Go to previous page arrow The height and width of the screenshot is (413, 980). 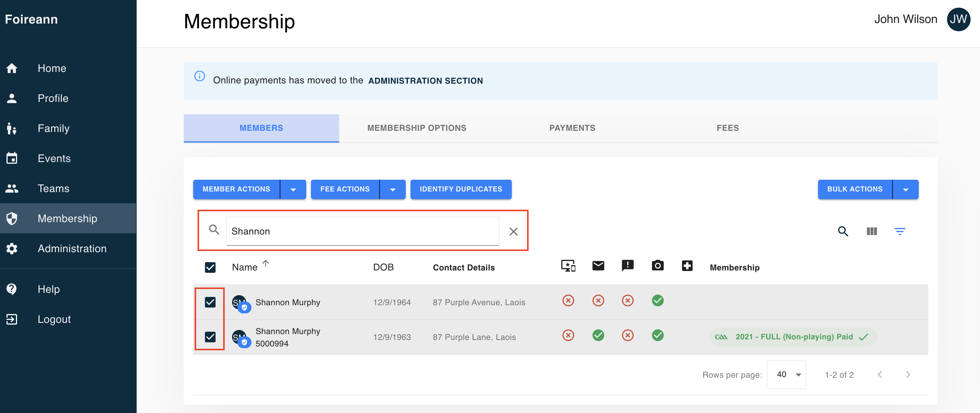click(x=880, y=374)
